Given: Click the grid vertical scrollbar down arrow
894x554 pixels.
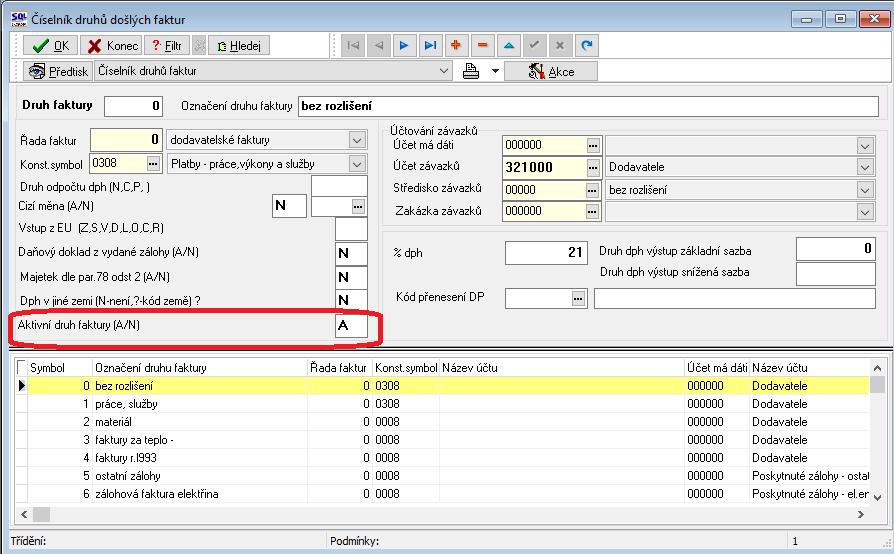Looking at the screenshot, I should click(x=877, y=497).
